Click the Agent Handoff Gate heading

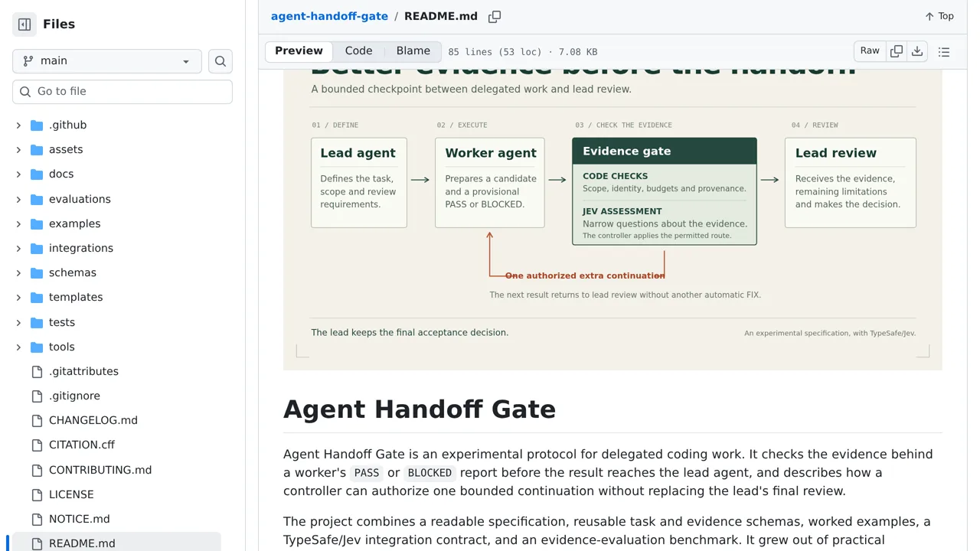tap(420, 409)
